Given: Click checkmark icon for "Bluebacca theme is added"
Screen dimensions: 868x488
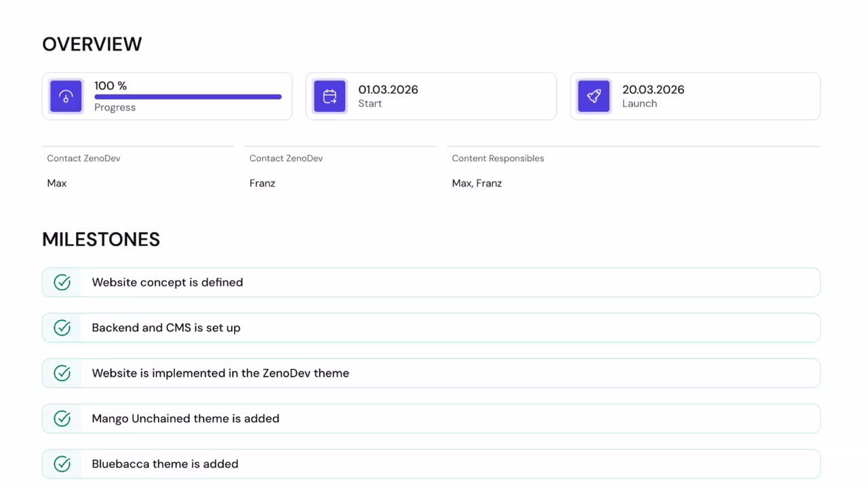Looking at the screenshot, I should (x=62, y=464).
